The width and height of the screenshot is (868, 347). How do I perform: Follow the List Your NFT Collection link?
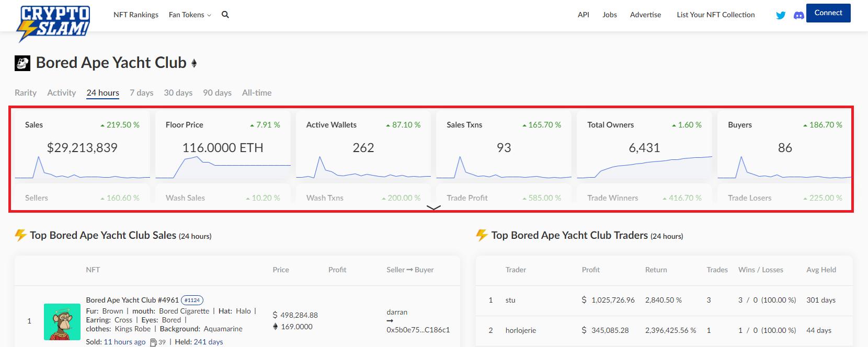click(x=715, y=15)
